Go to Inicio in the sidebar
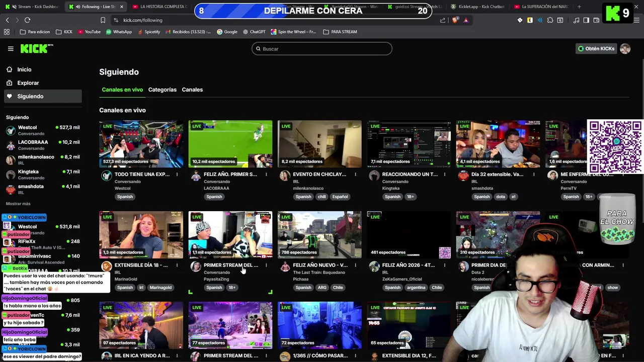 43,69
